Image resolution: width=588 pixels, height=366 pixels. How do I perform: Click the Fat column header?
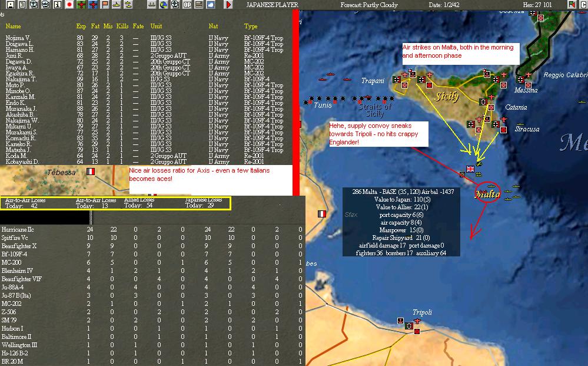coord(95,26)
